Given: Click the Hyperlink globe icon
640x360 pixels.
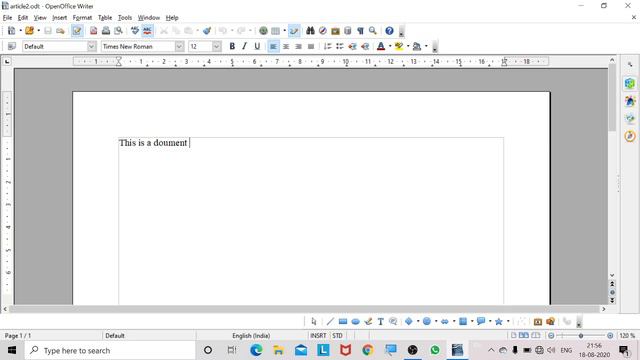Looking at the screenshot, I should tap(263, 31).
